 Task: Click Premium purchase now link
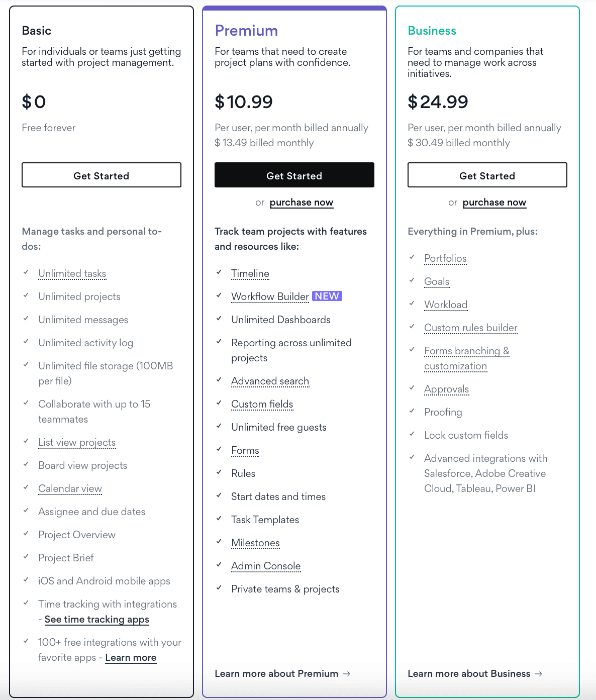[x=301, y=203]
